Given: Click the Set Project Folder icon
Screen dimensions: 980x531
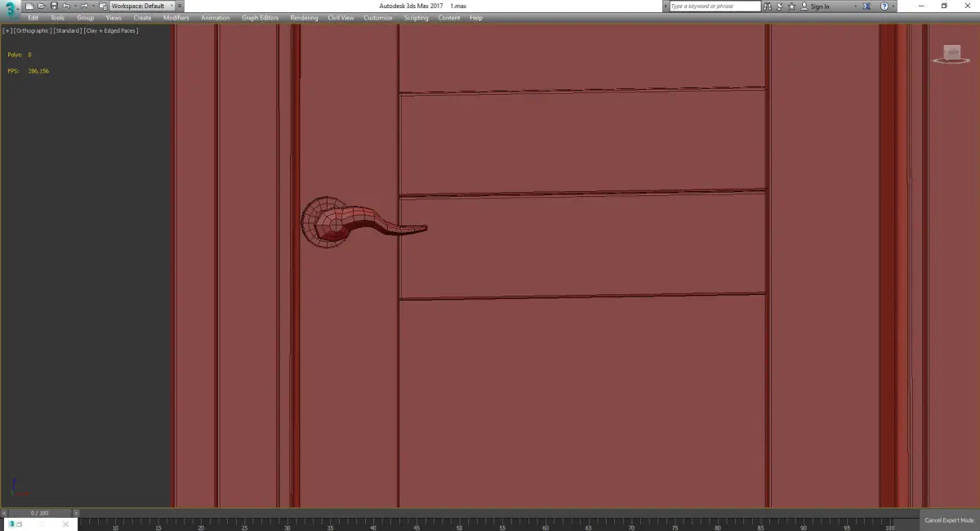Looking at the screenshot, I should click(103, 6).
